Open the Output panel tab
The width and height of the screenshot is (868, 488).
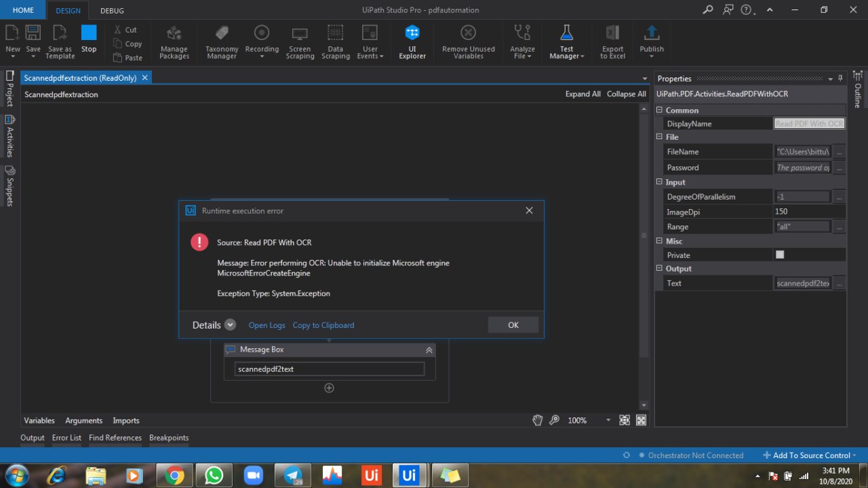(33, 438)
